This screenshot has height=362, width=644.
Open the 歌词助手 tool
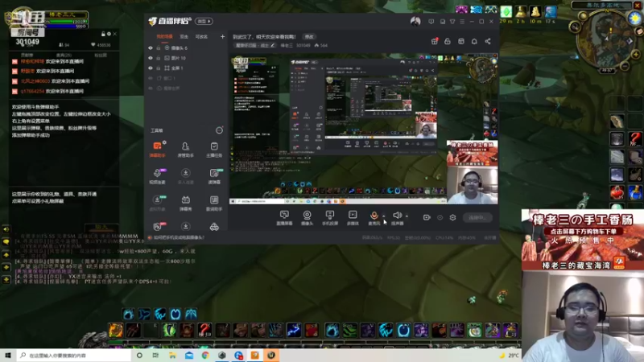point(214,203)
